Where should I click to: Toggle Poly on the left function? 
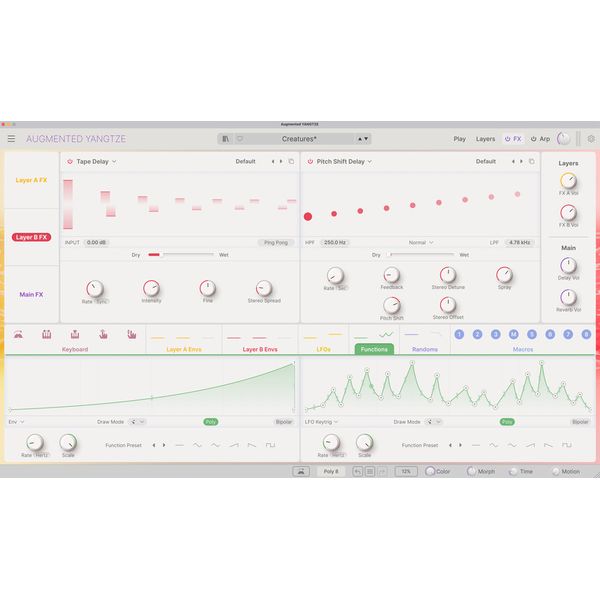211,422
